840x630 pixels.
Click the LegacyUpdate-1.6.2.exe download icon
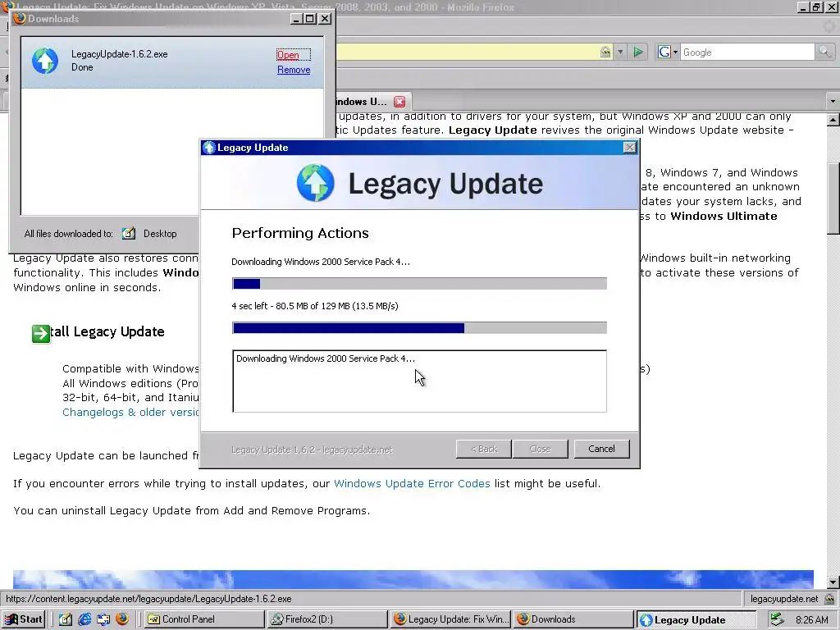click(45, 61)
